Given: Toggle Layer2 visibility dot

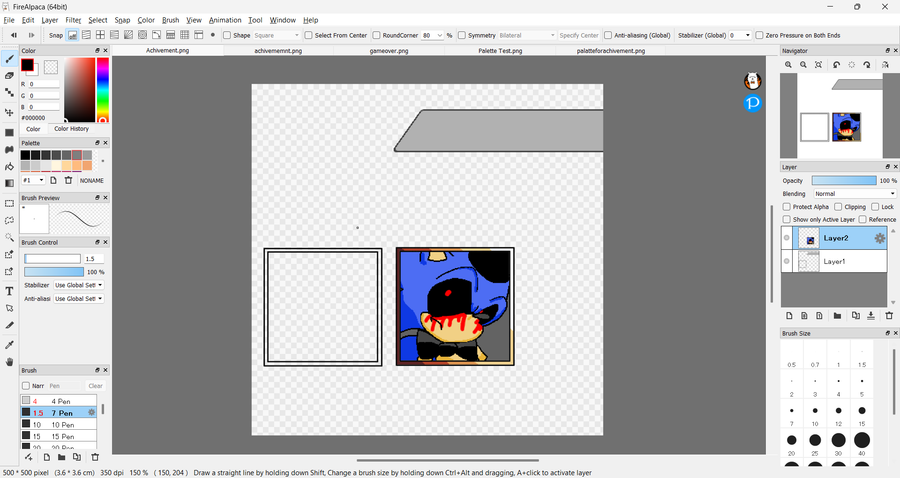Looking at the screenshot, I should tap(786, 238).
